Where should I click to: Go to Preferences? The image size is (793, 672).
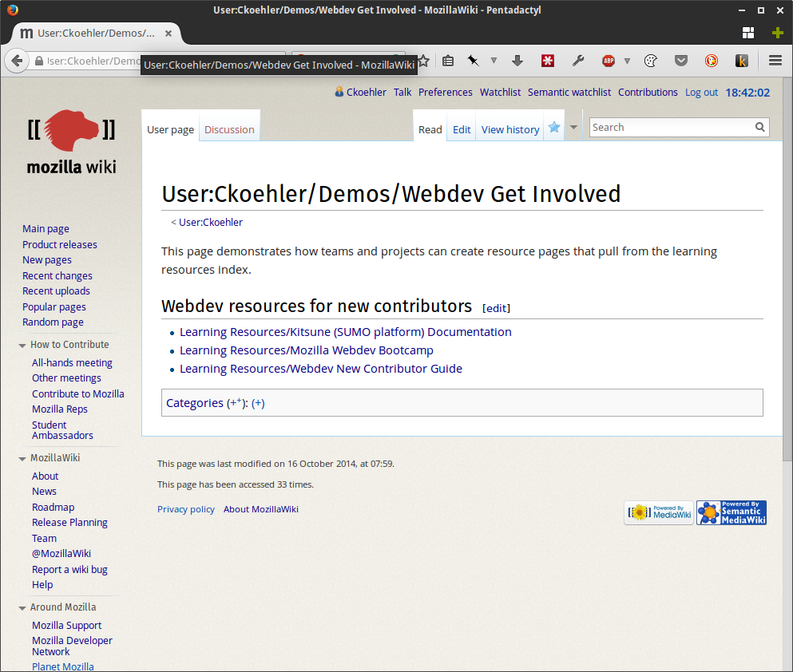445,93
